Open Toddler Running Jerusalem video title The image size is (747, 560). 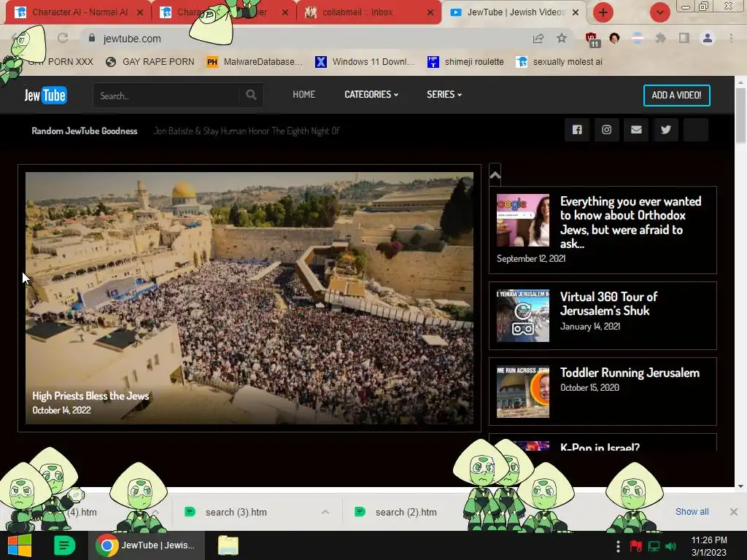coord(630,373)
